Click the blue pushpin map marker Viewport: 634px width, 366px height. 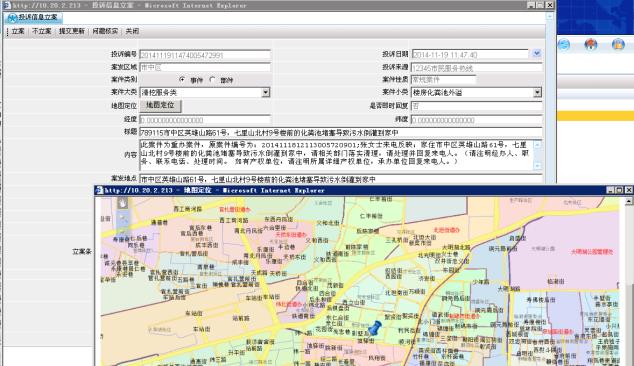[375, 328]
